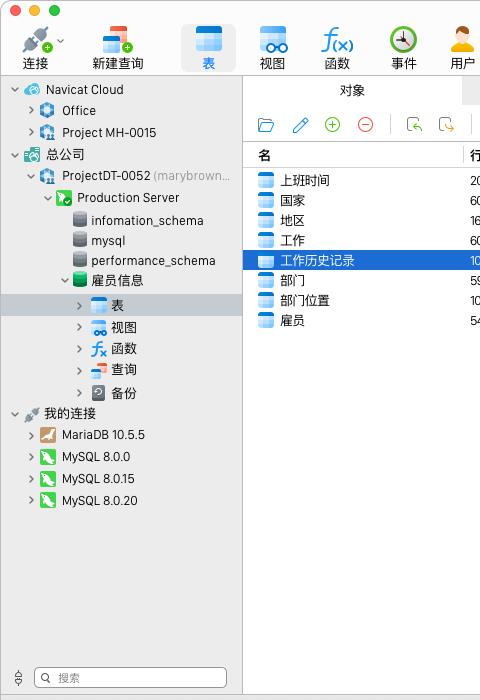Viewport: 480px width, 700px height.
Task: Open the 事件 (Event) clock icon
Action: (404, 41)
